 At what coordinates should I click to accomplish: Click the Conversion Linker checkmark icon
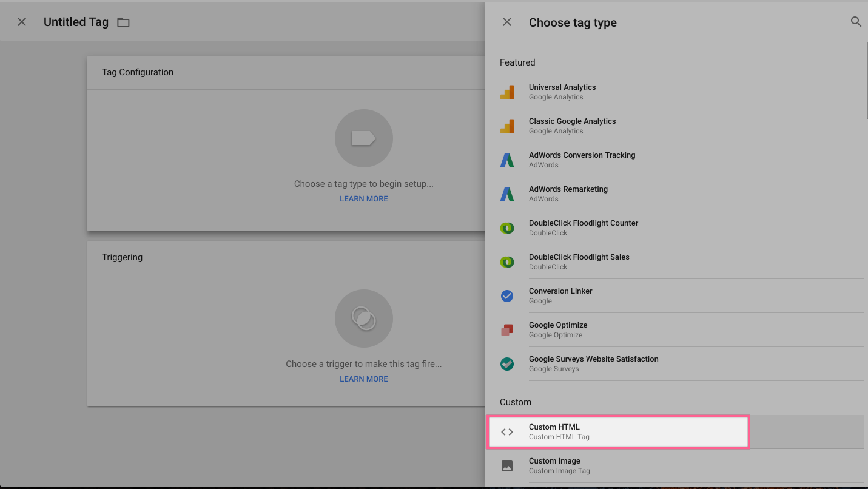tap(507, 295)
